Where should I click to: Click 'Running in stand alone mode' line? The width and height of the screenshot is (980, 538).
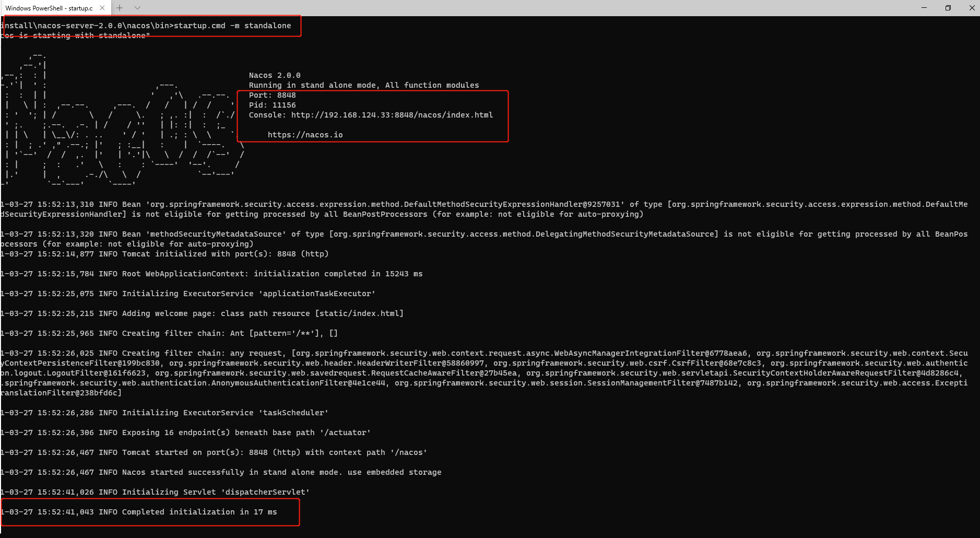click(x=364, y=85)
